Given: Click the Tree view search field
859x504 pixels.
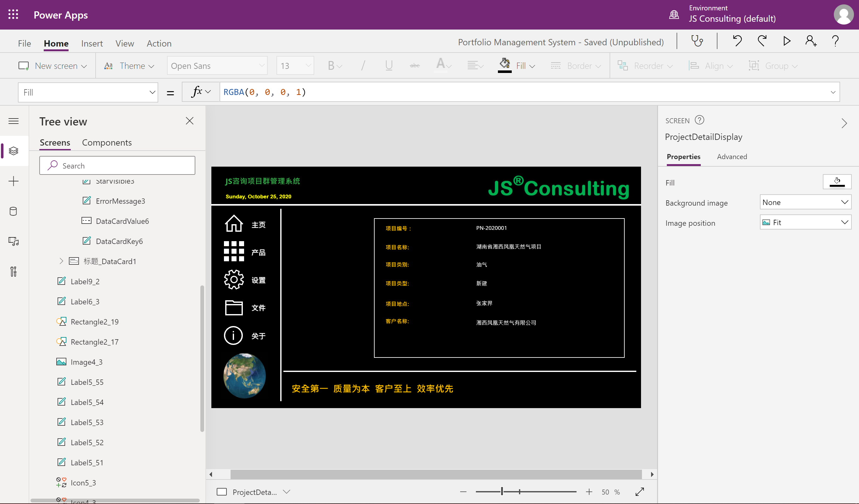Looking at the screenshot, I should [117, 166].
